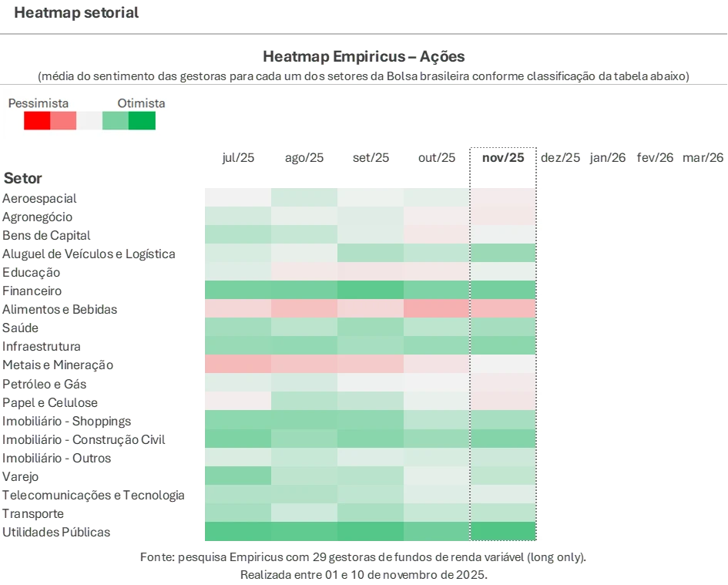Select the Financeiro sector row label
This screenshot has width=728, height=585.
click(32, 291)
